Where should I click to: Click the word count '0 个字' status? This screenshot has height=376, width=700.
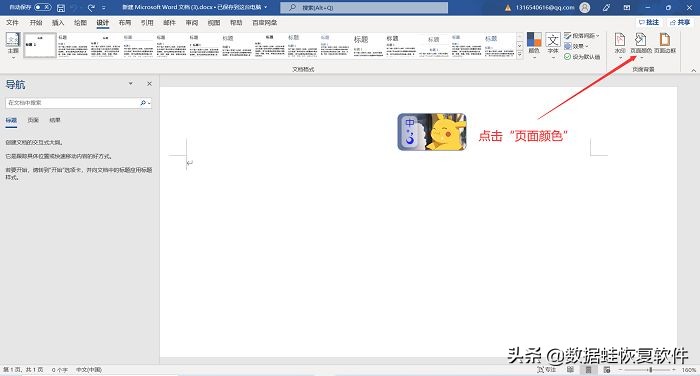pos(60,370)
